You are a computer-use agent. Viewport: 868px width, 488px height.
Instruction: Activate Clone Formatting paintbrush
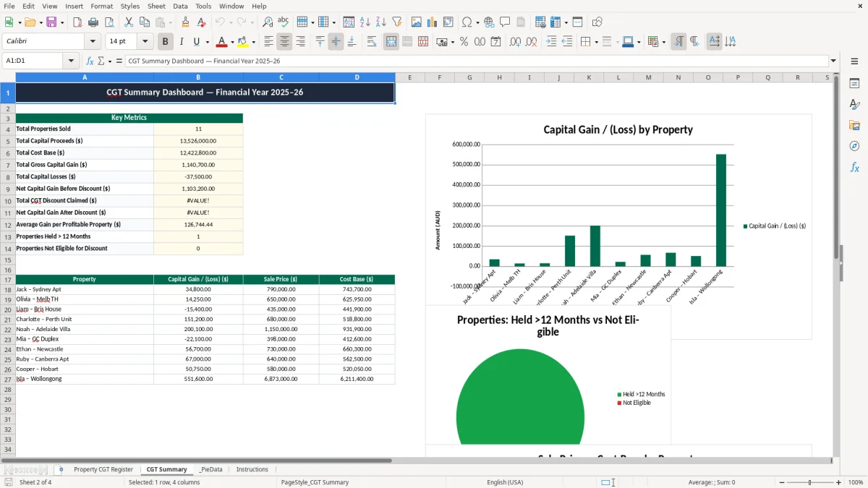click(185, 22)
